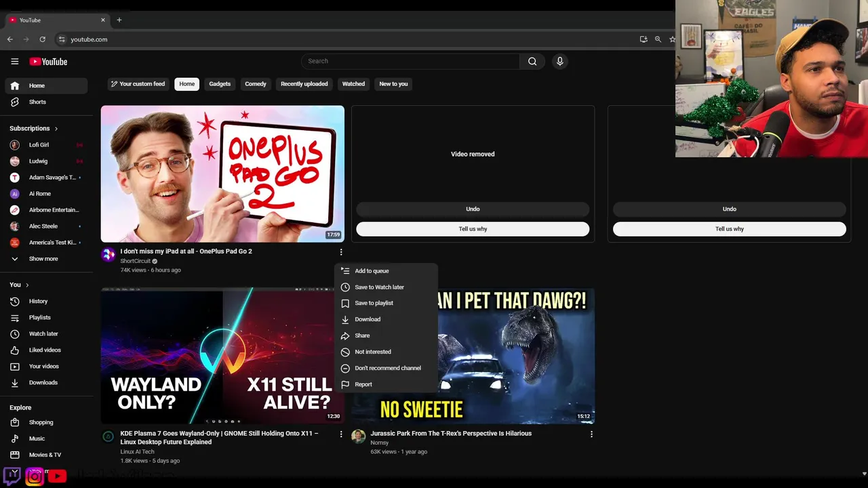This screenshot has width=868, height=488.
Task: Open Your custom feed chip
Action: point(138,84)
